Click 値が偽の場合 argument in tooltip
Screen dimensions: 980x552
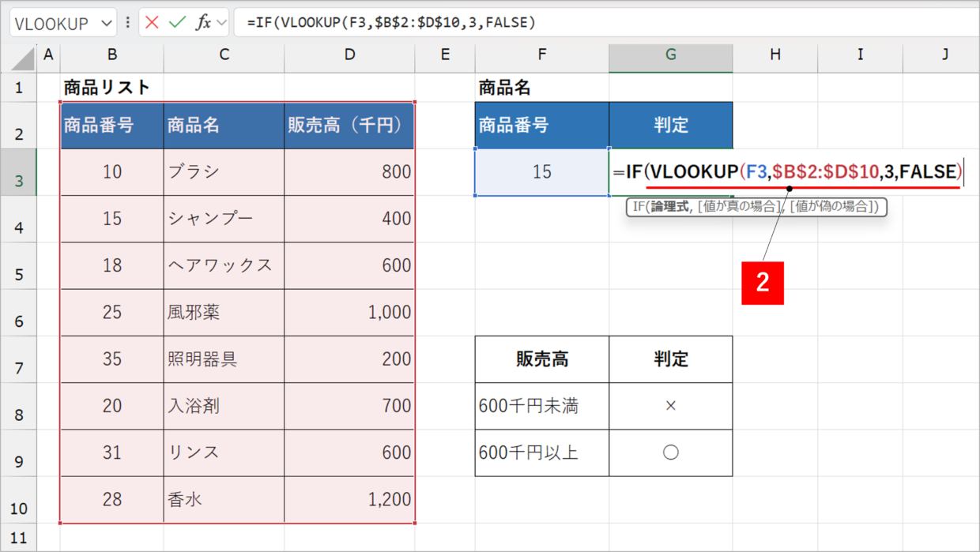(832, 208)
